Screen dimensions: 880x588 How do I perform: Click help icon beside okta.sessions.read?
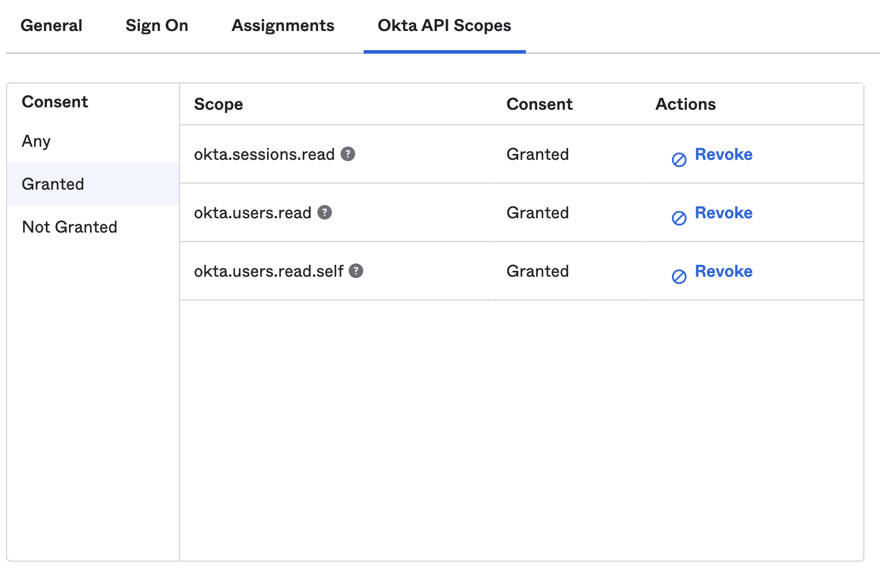(x=348, y=154)
